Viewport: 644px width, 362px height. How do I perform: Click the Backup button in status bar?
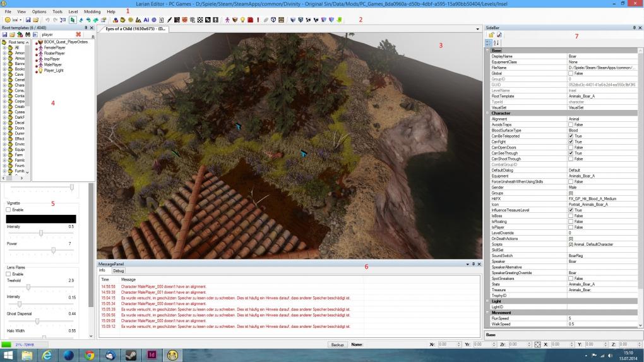(x=337, y=345)
